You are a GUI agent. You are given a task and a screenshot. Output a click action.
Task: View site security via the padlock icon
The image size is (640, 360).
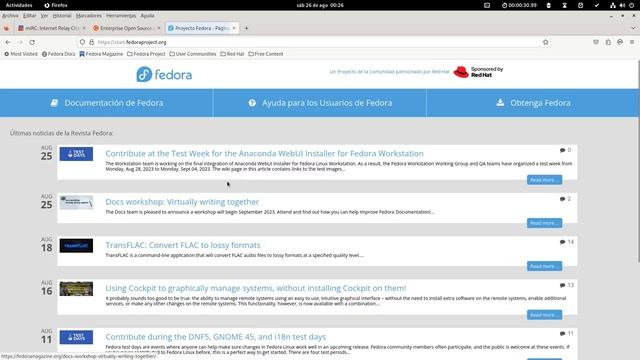(x=91, y=42)
